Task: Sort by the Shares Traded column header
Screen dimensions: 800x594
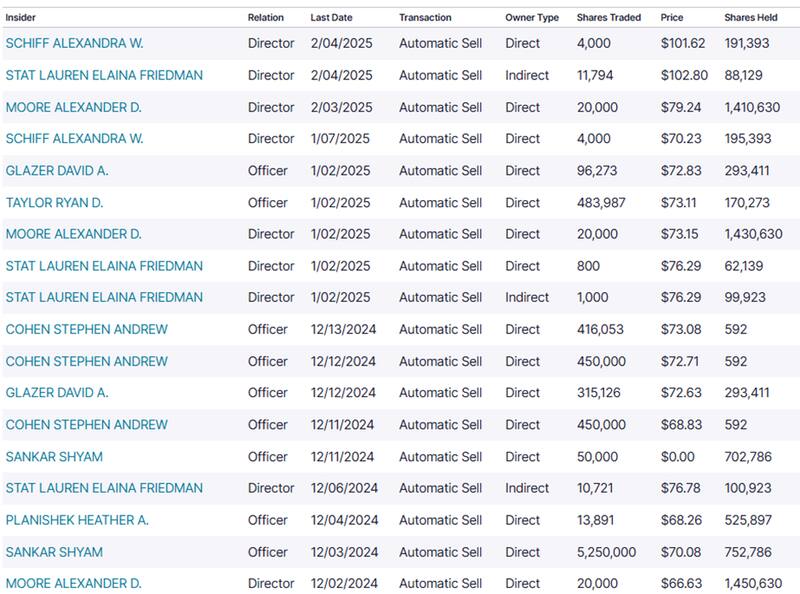Action: coord(610,17)
